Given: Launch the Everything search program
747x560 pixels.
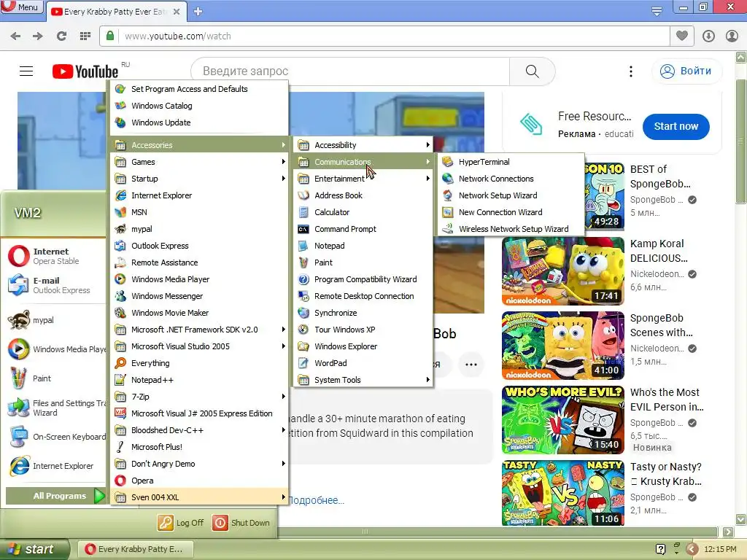Looking at the screenshot, I should pos(200,363).
